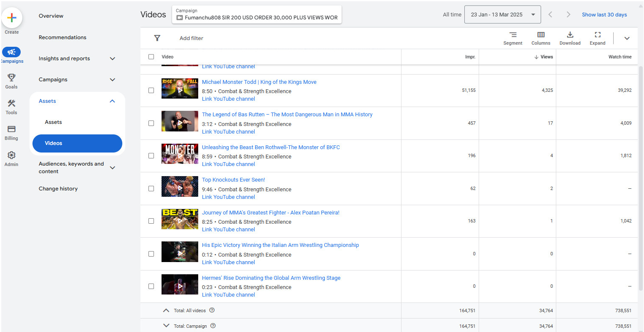Open the Goals trophy icon
Screen dimensions: 644x332
(x=11, y=78)
